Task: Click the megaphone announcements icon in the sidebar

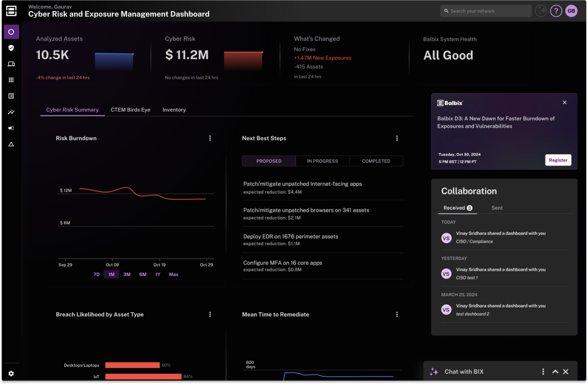Action: pyautogui.click(x=11, y=128)
